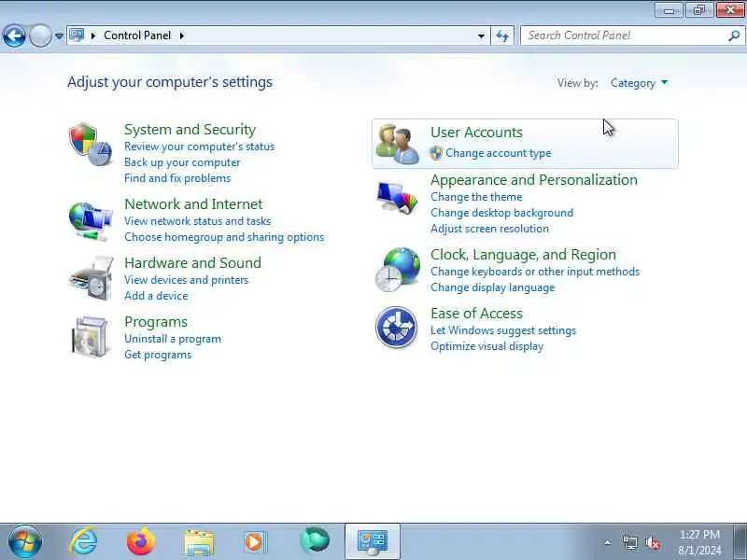Viewport: 747px width, 560px height.
Task: Click Choose homegroup and sharing options
Action: 224,237
